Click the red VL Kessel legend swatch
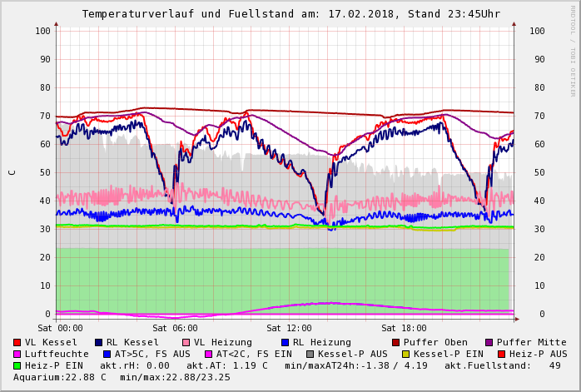 pyautogui.click(x=17, y=342)
